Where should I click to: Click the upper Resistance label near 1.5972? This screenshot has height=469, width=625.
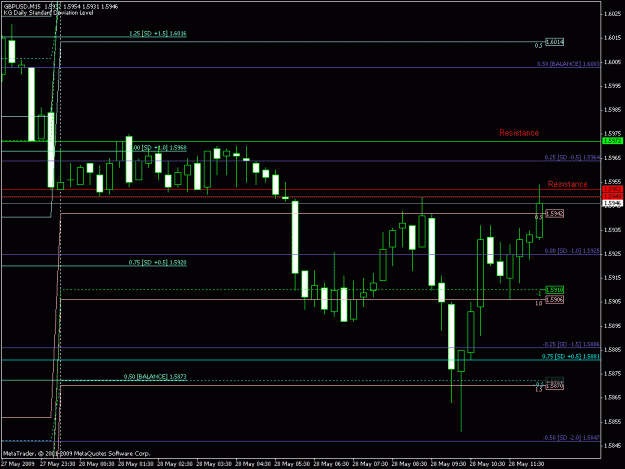pyautogui.click(x=519, y=133)
